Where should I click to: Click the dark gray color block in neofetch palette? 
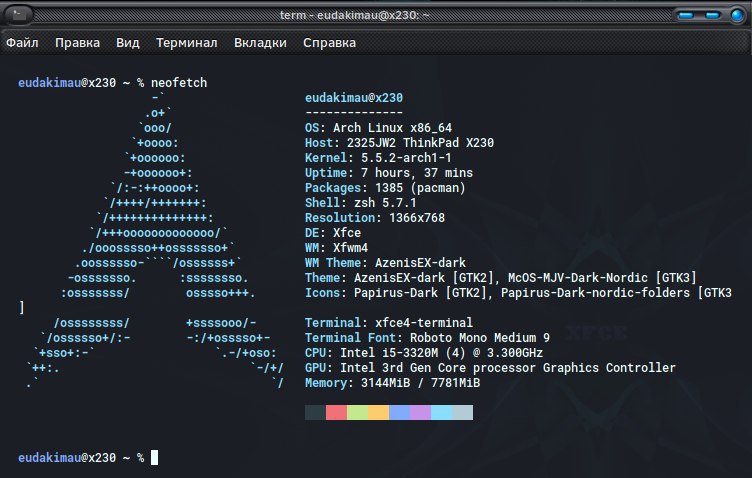(315, 412)
